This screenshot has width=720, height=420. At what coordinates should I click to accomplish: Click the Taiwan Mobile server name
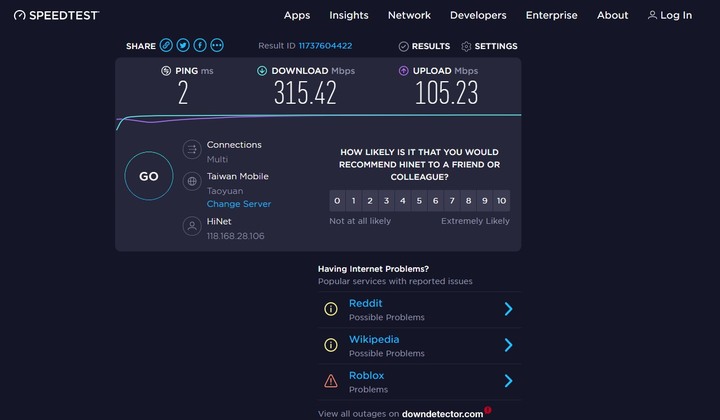tap(237, 176)
